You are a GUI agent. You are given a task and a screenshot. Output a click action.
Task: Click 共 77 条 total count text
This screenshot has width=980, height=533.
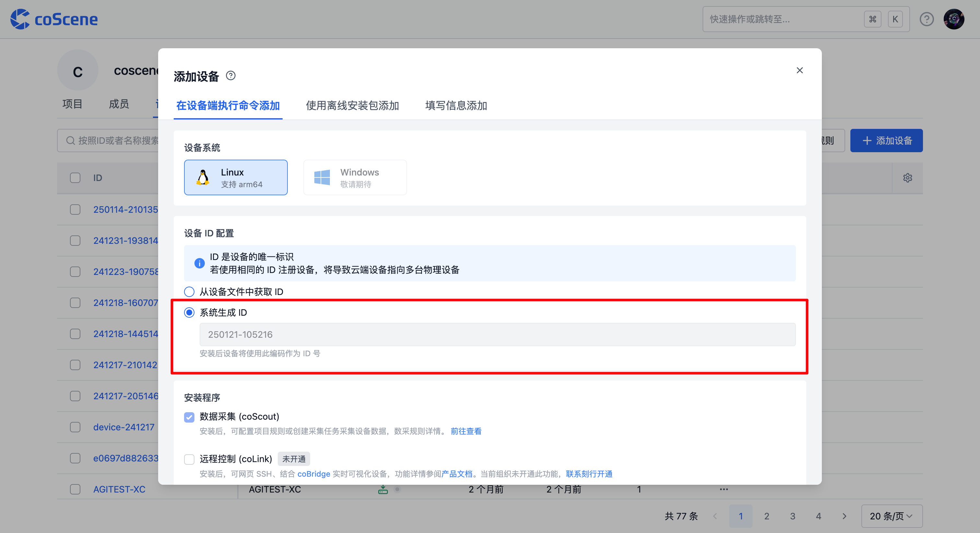(681, 516)
